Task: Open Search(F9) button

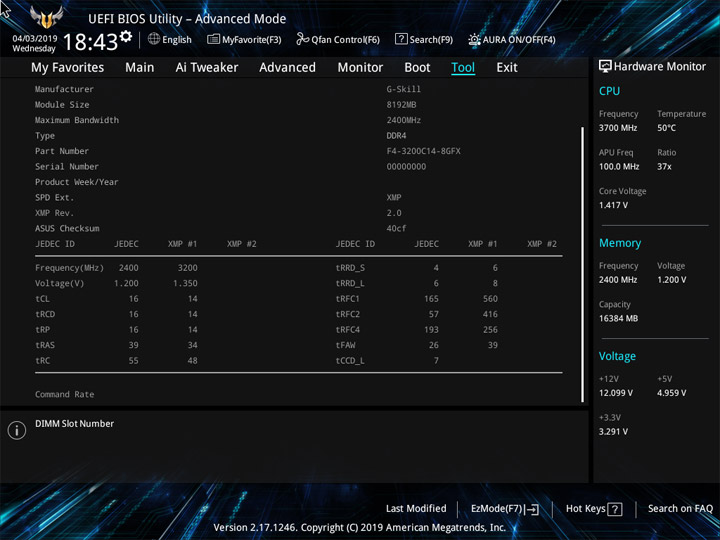Action: 424,39
